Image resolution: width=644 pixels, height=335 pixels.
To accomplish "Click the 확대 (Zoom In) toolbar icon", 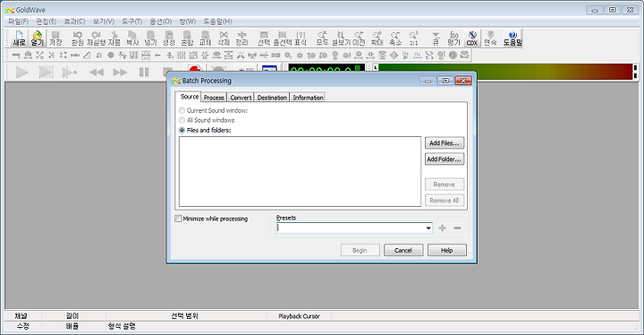I will (377, 39).
